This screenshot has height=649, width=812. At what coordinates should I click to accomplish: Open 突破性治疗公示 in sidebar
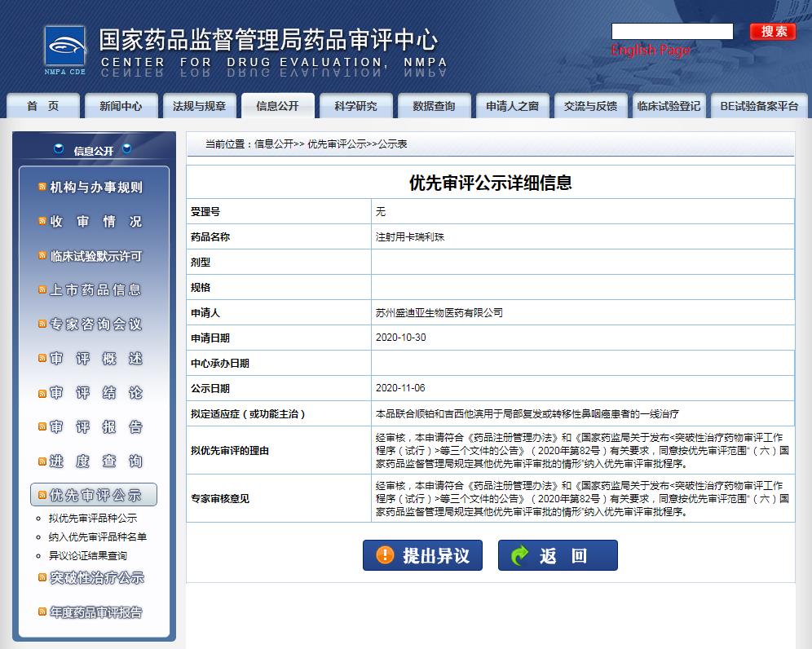tap(97, 577)
